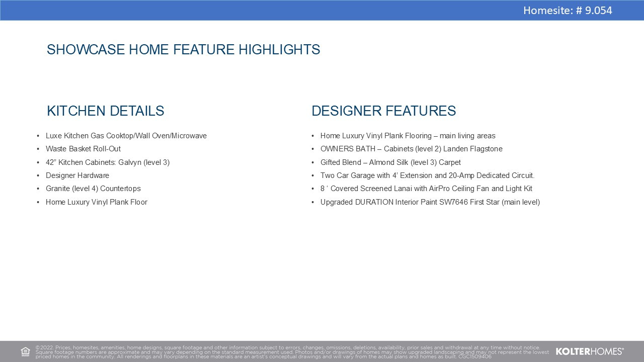Click the Homesite # 9.054 label
Screen dimensions: 644x362
(x=568, y=11)
